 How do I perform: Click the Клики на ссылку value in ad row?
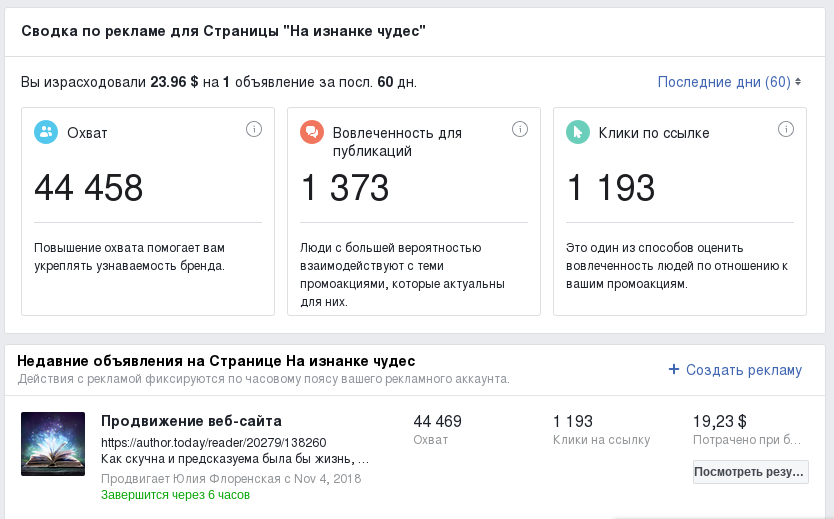point(573,421)
